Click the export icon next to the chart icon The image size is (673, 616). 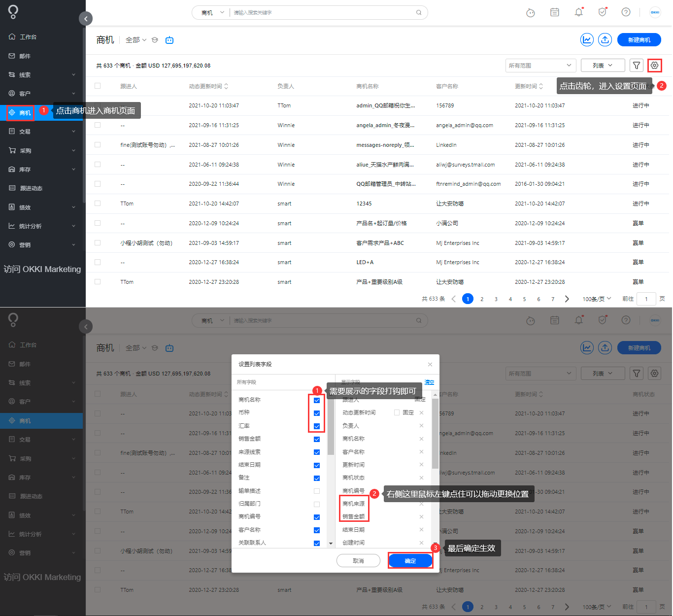pyautogui.click(x=605, y=39)
